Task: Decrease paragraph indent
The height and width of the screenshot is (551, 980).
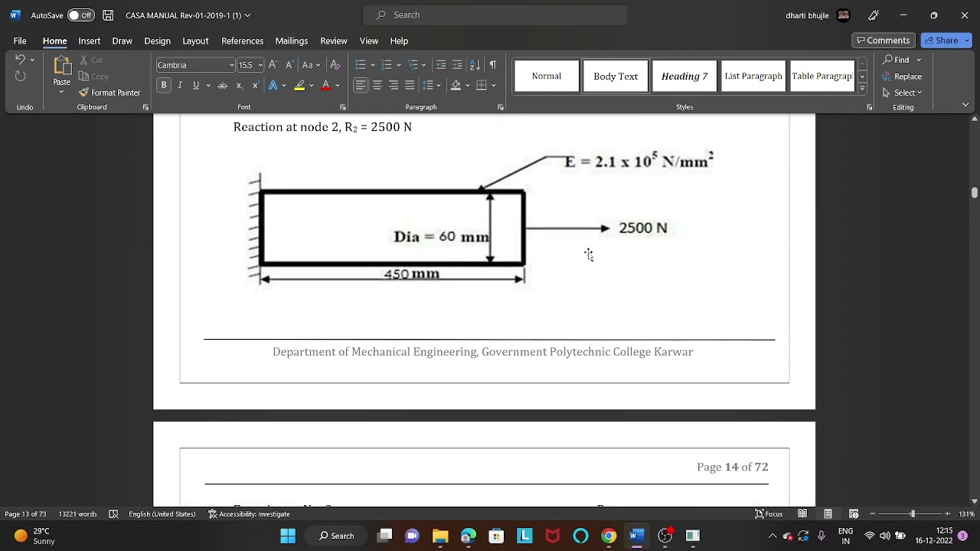Action: click(x=441, y=65)
